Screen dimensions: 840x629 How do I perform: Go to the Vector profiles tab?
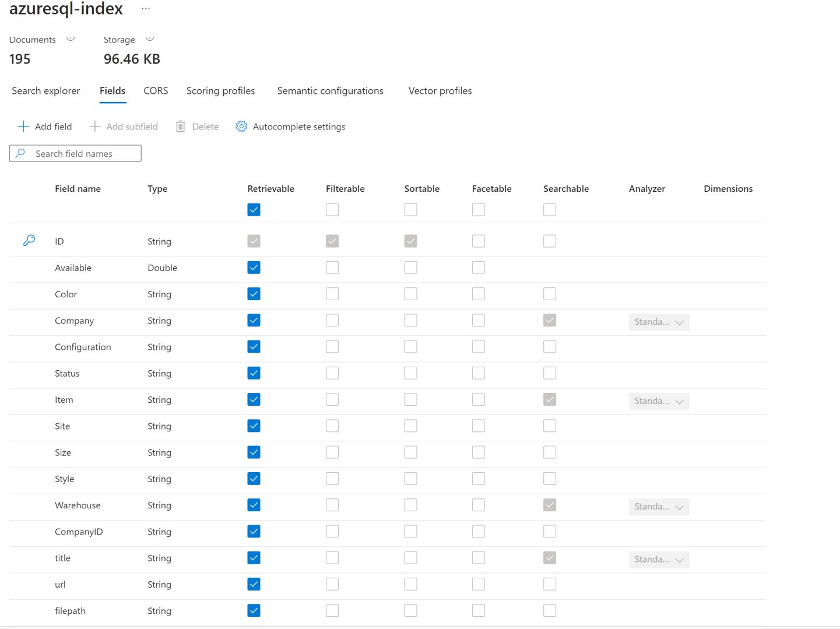[x=440, y=91]
